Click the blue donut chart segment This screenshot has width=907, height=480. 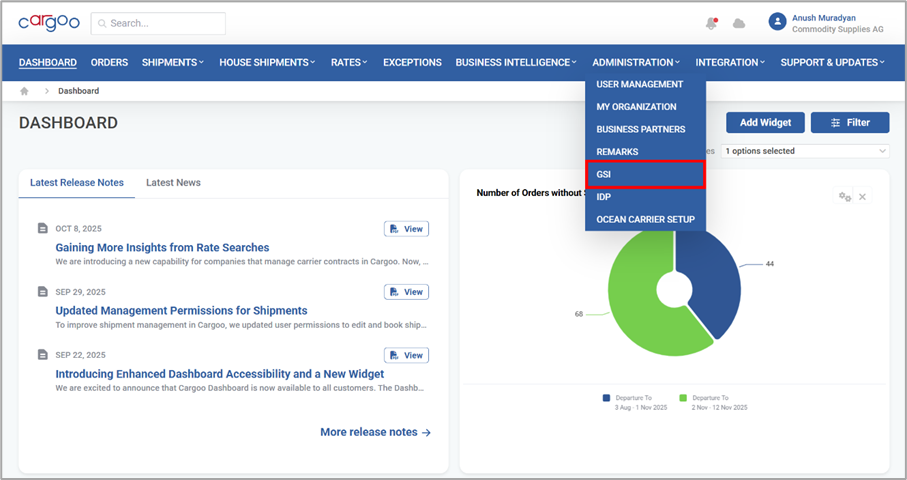point(716,283)
